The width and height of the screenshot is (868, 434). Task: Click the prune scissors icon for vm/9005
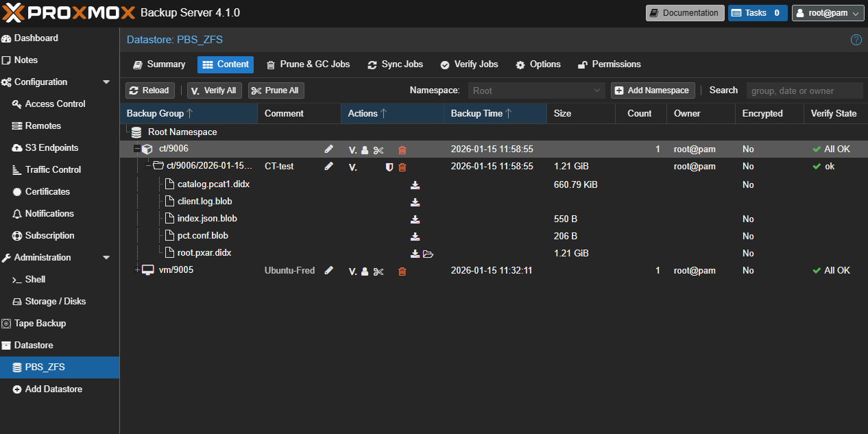pos(378,271)
